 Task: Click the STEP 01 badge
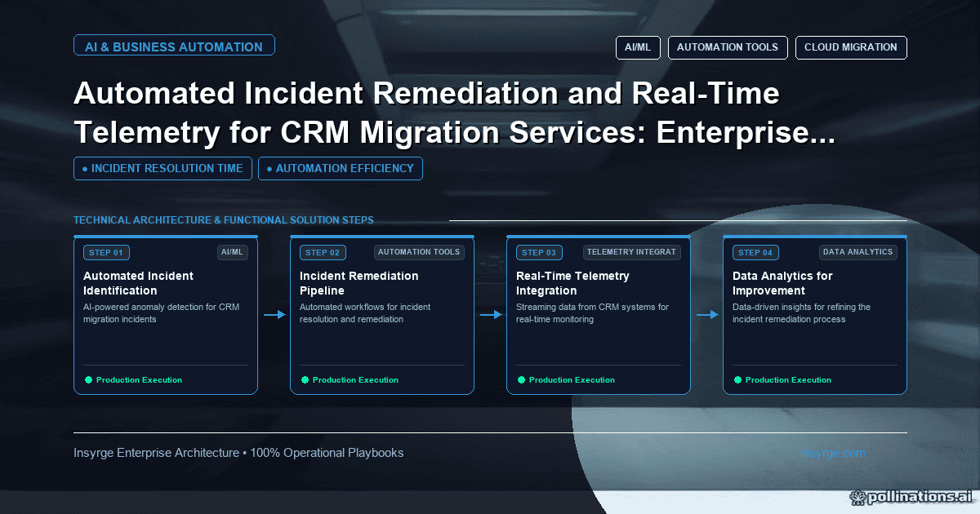click(x=106, y=253)
